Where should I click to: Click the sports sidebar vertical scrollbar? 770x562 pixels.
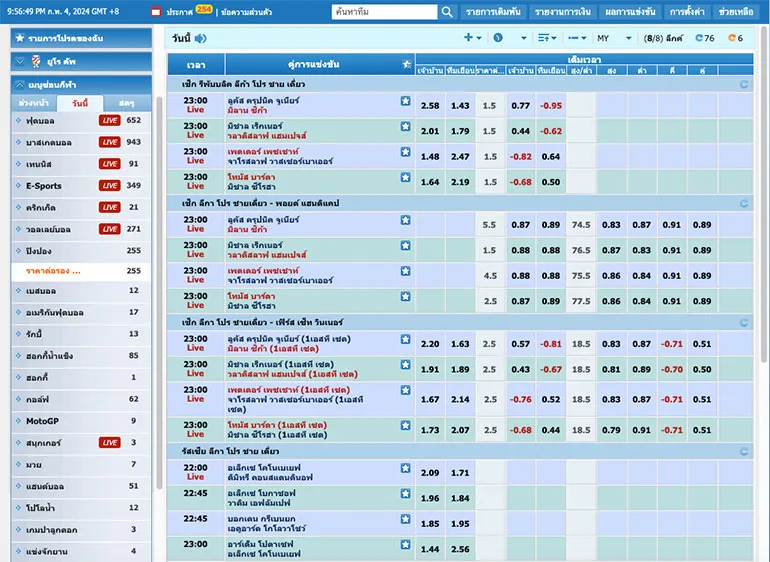[x=159, y=292]
